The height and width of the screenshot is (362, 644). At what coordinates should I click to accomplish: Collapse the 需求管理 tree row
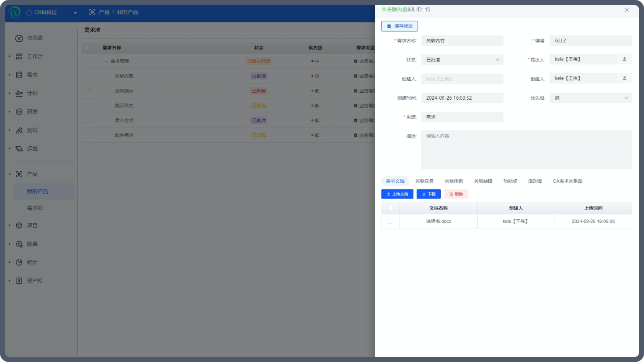click(106, 62)
